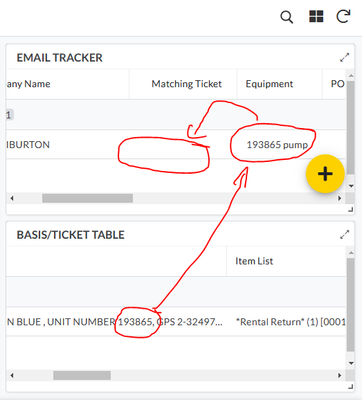This screenshot has width=362, height=400.
Task: Expand the Basis/Ticket Table panel to fullscreen
Action: pyautogui.click(x=344, y=235)
